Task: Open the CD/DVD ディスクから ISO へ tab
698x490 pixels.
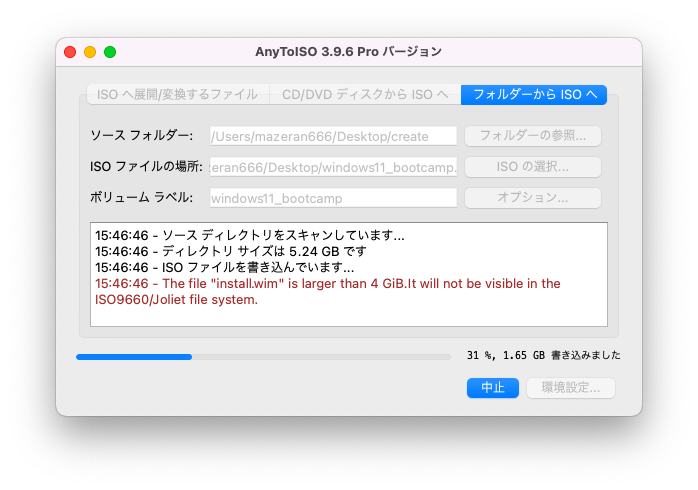Action: [x=365, y=94]
